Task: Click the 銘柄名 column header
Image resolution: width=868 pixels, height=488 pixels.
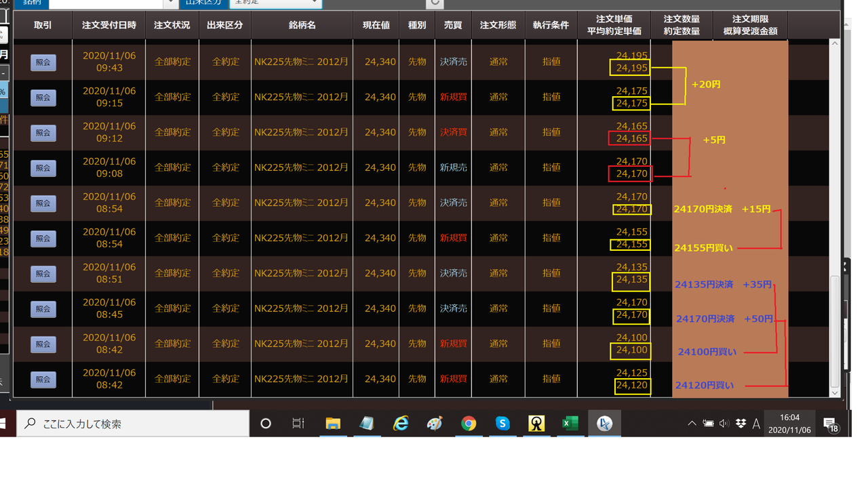Action: pyautogui.click(x=302, y=25)
